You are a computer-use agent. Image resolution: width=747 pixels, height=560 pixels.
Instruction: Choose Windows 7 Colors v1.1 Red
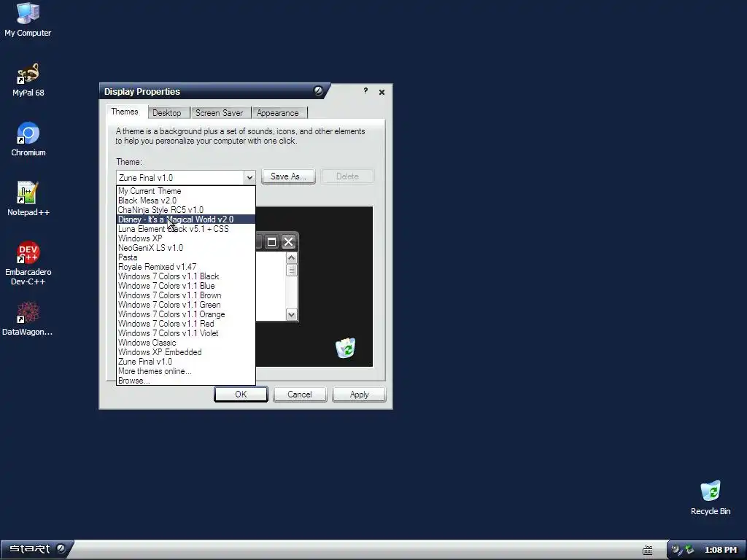click(186, 324)
